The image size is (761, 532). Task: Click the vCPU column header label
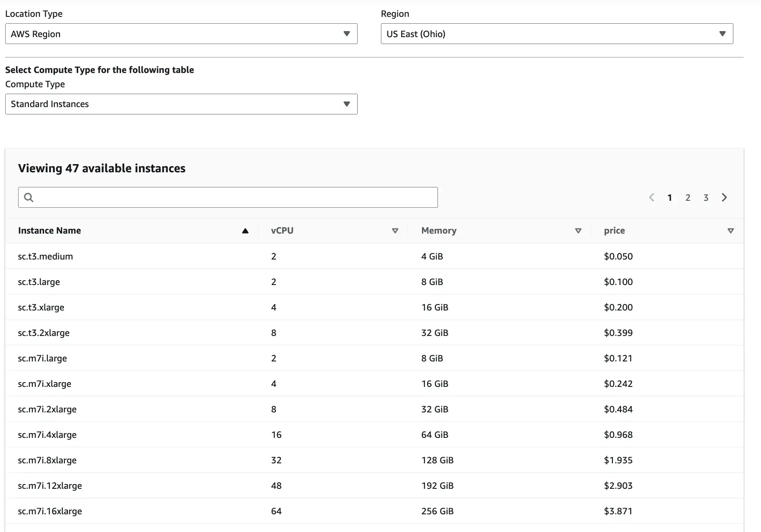(x=282, y=231)
